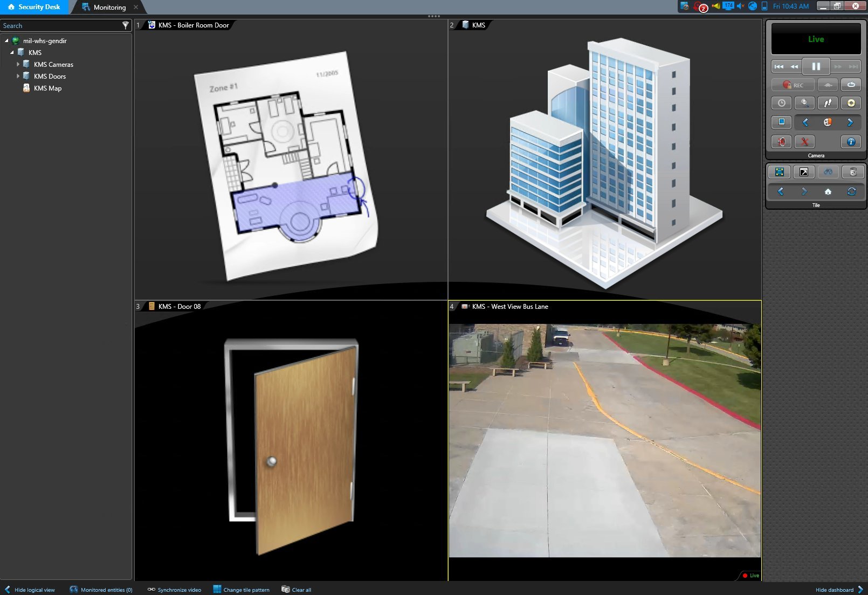Screen dimensions: 868x595
Task: Clear the selected tile with trash icon
Action: coord(853,172)
